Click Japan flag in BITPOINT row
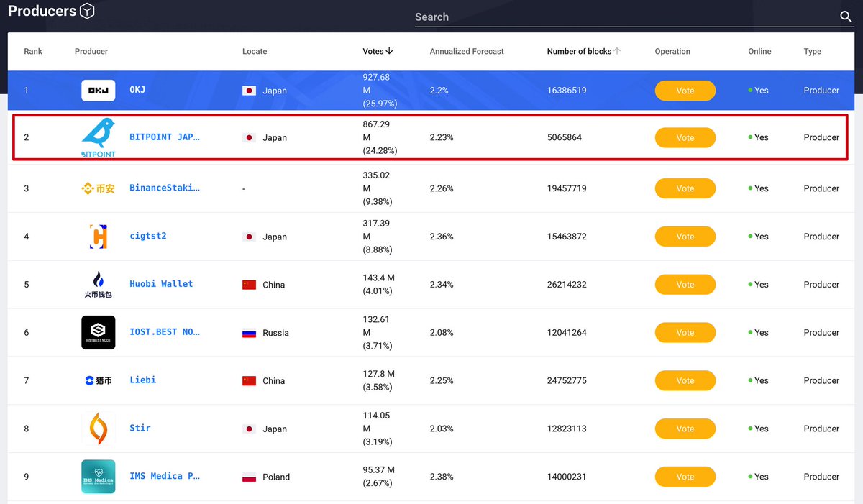This screenshot has width=863, height=504. 249,137
